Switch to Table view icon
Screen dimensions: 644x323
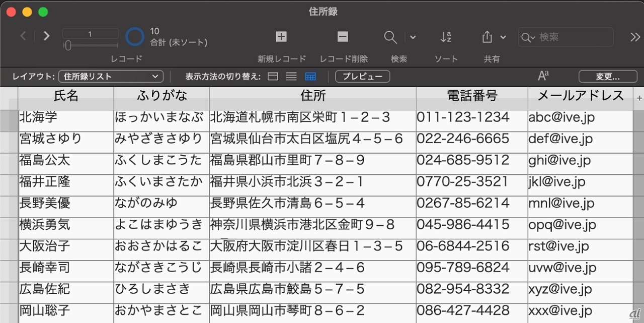click(310, 77)
